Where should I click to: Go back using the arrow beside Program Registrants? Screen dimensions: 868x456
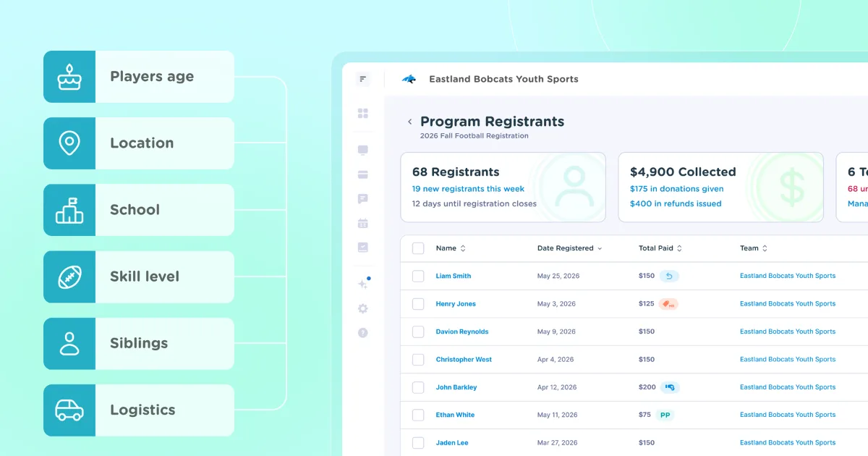(x=410, y=122)
